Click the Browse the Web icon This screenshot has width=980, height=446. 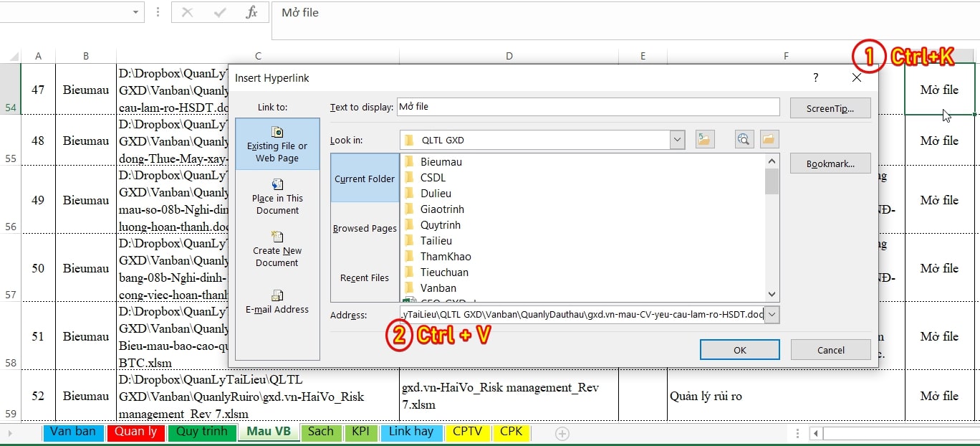click(x=744, y=140)
